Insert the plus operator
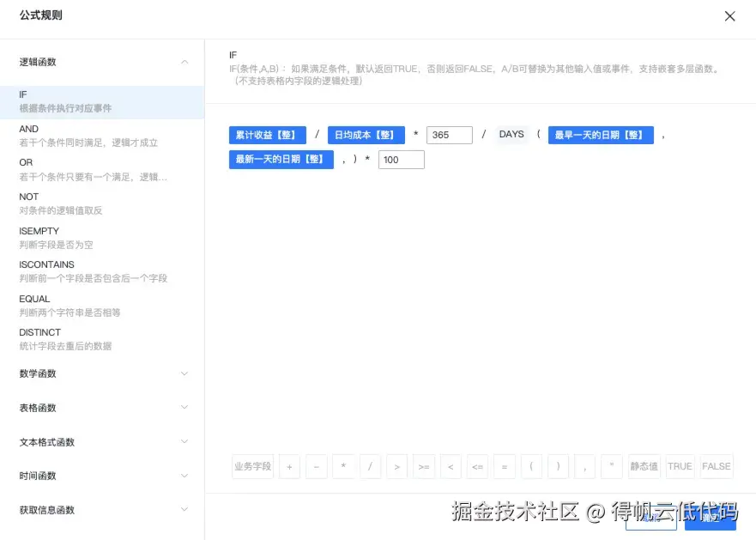 click(x=289, y=466)
